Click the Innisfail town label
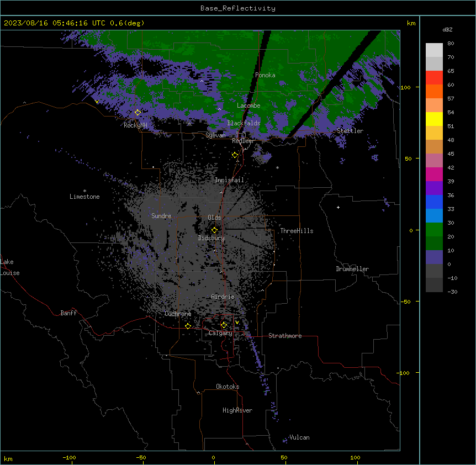The height and width of the screenshot is (465, 476). click(x=229, y=180)
